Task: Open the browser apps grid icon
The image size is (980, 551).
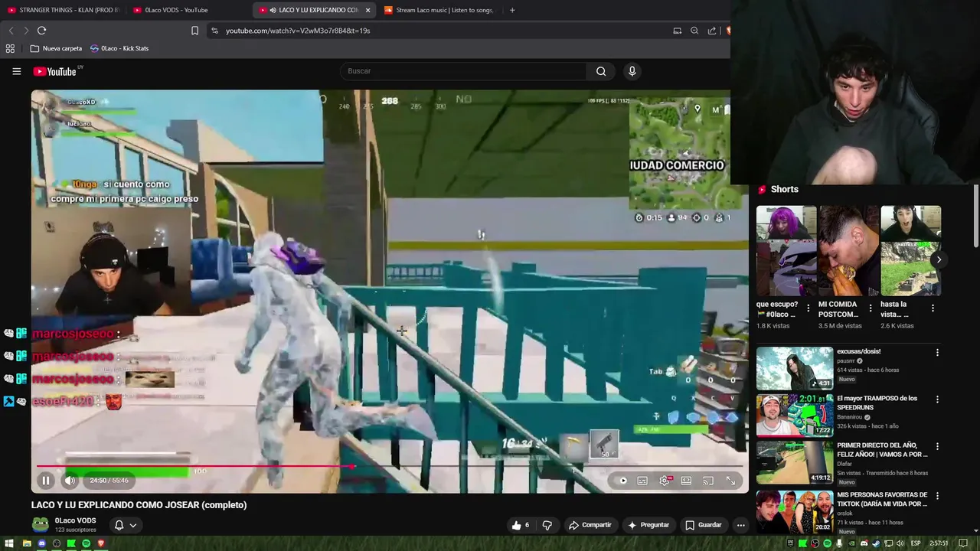Action: (10, 48)
